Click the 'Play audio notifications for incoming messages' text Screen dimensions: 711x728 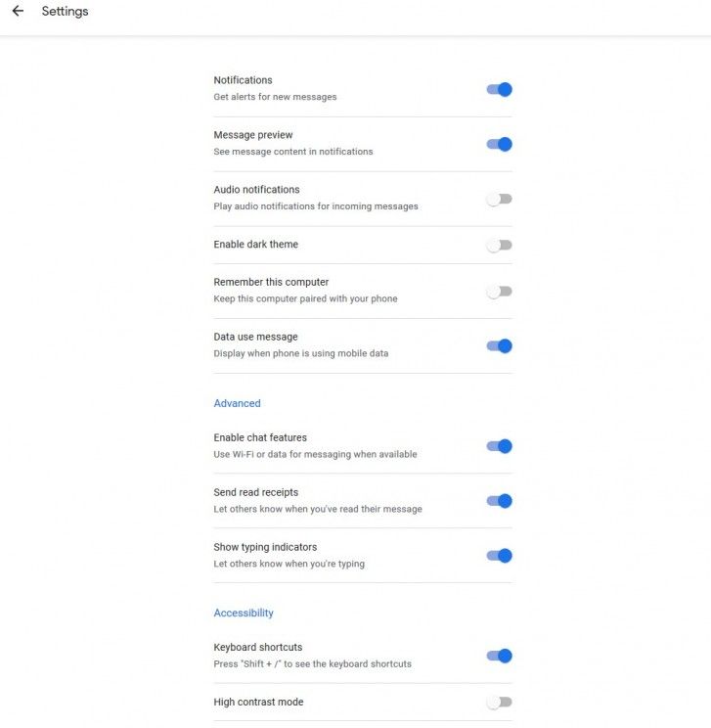(316, 206)
